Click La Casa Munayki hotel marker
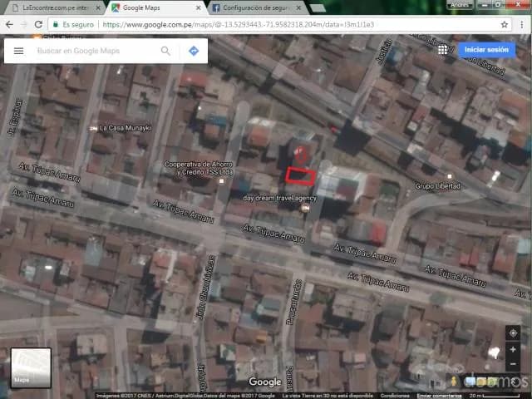The image size is (532, 399). tap(93, 129)
